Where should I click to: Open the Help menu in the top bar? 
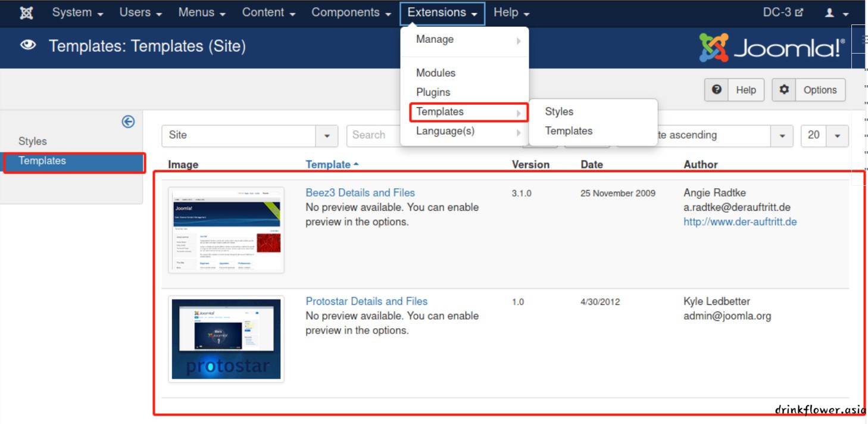[x=511, y=13]
